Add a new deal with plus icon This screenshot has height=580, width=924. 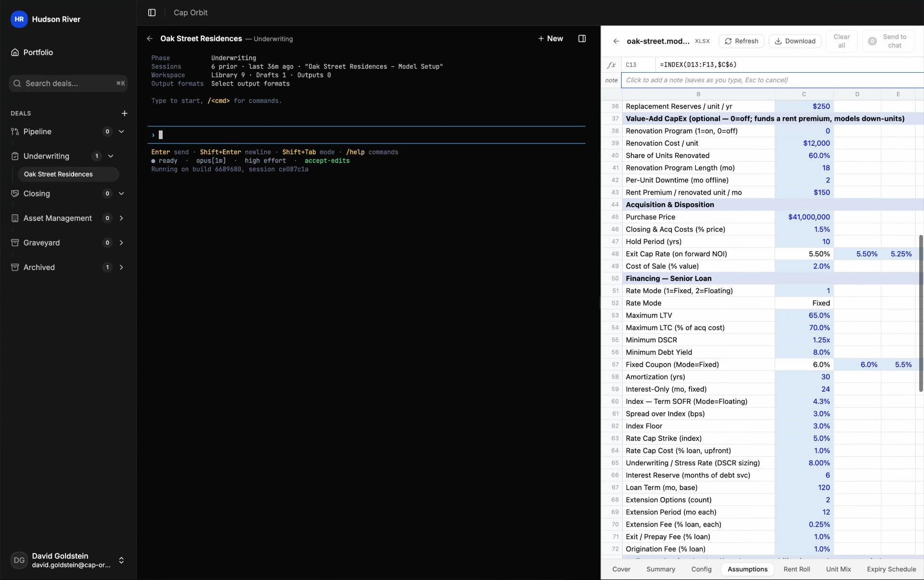[124, 113]
